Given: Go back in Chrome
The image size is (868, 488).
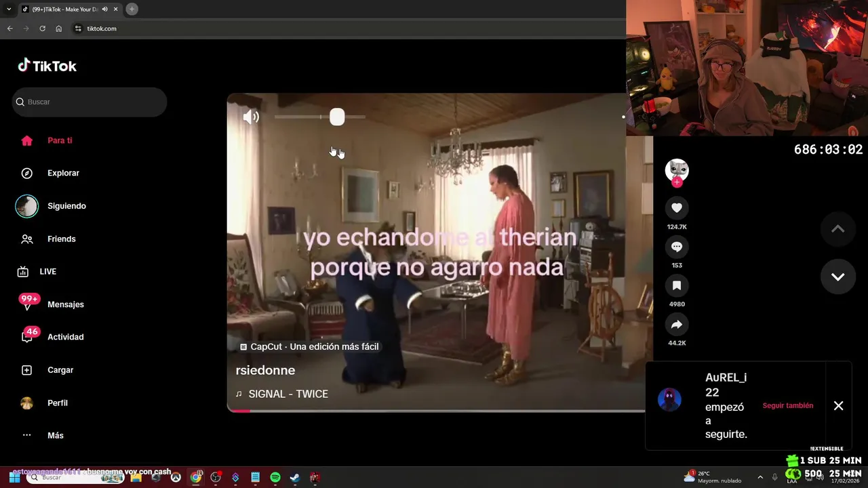Looking at the screenshot, I should pos(9,28).
